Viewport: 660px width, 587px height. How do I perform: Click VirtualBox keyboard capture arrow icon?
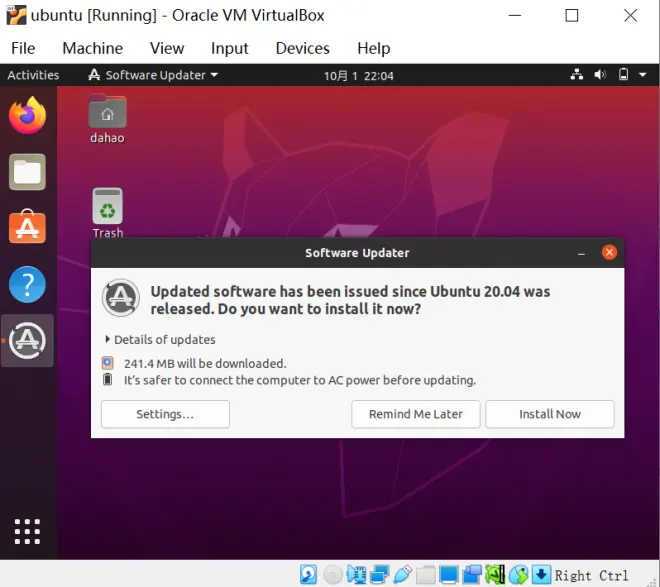pos(541,574)
